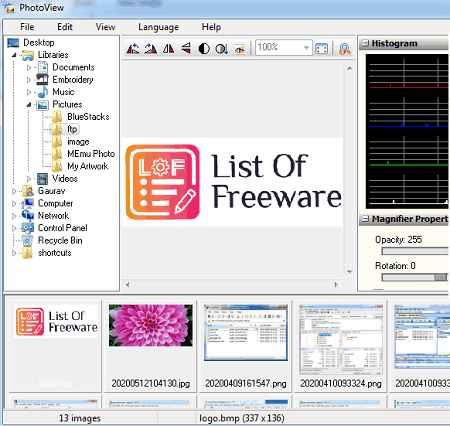Select the Music library
The image size is (450, 426).
tap(63, 92)
